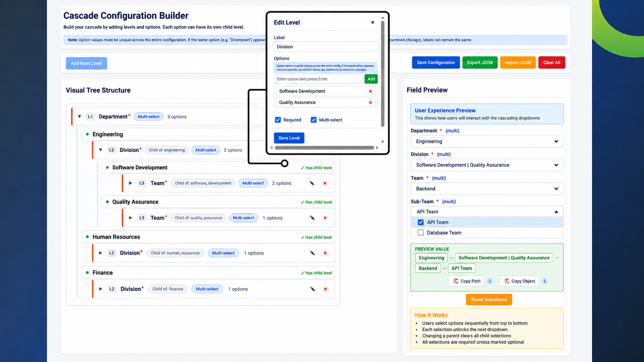The height and width of the screenshot is (362, 644).
Task: Click the Enter option input field
Action: coord(318,79)
